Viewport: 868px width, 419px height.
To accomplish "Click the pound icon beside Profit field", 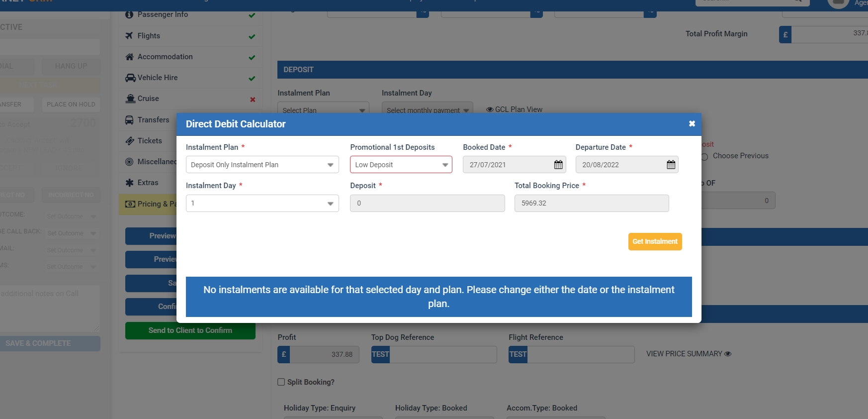I will tap(284, 354).
